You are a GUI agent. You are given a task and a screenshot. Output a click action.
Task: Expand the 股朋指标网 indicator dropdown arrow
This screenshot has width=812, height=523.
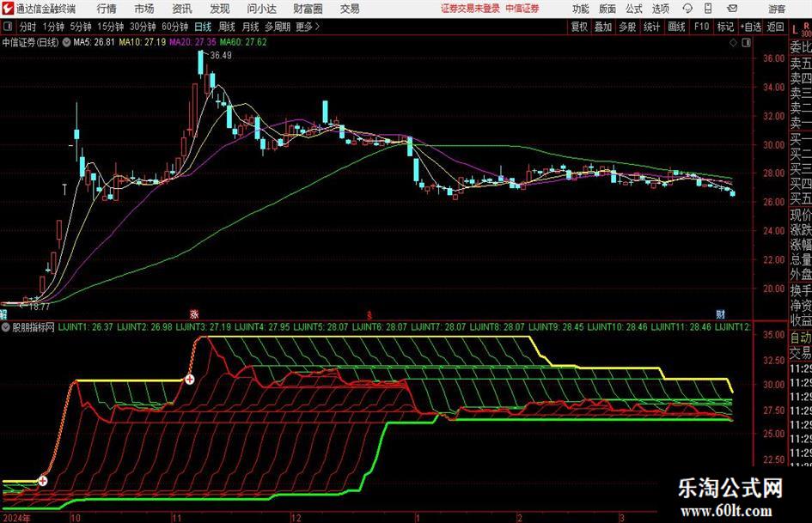(x=6, y=327)
